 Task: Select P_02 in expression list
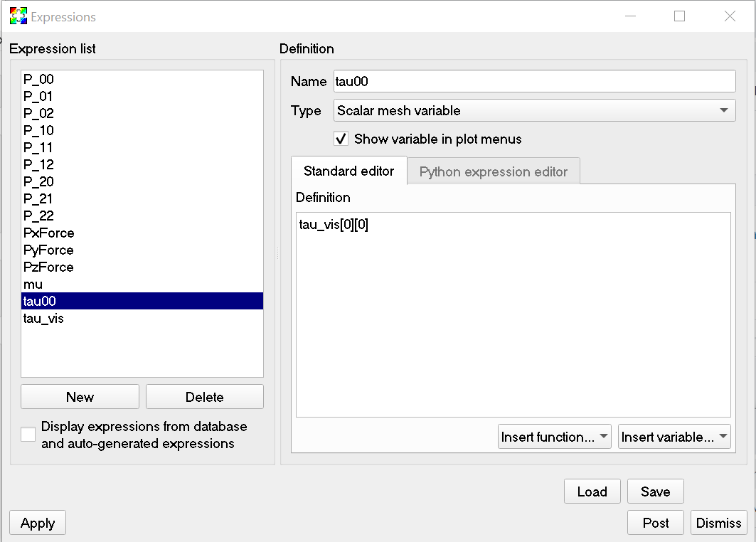tap(142, 113)
